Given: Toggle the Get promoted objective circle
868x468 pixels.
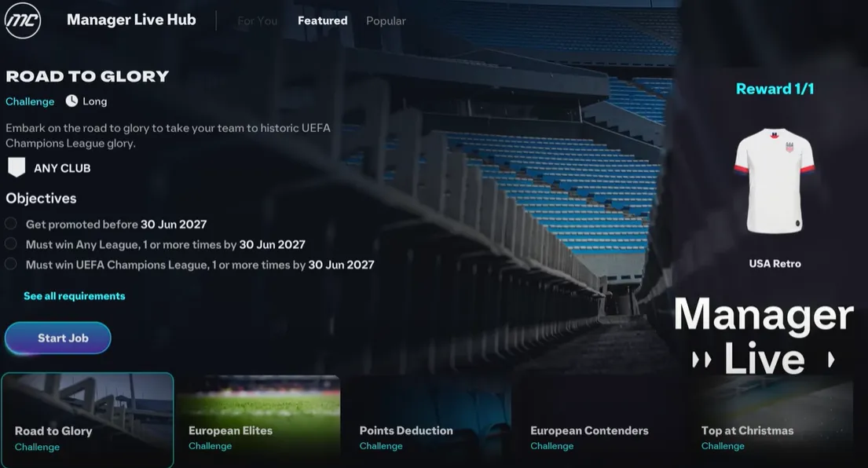Looking at the screenshot, I should (10, 224).
